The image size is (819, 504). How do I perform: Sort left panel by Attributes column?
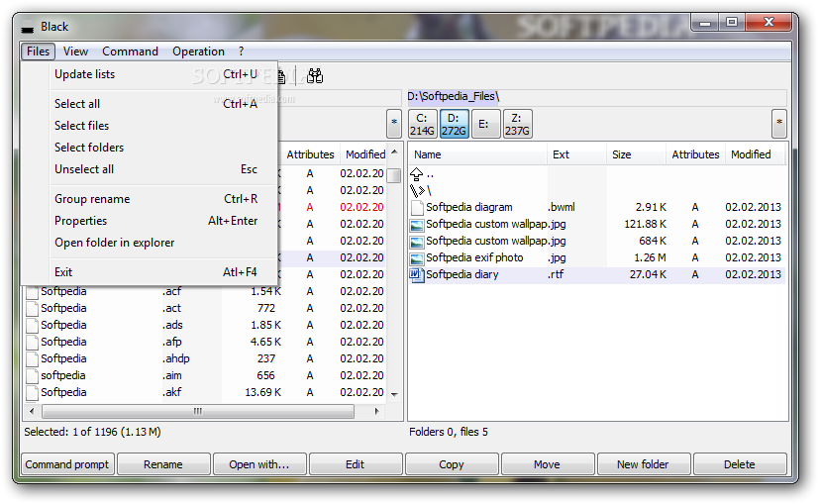(310, 154)
